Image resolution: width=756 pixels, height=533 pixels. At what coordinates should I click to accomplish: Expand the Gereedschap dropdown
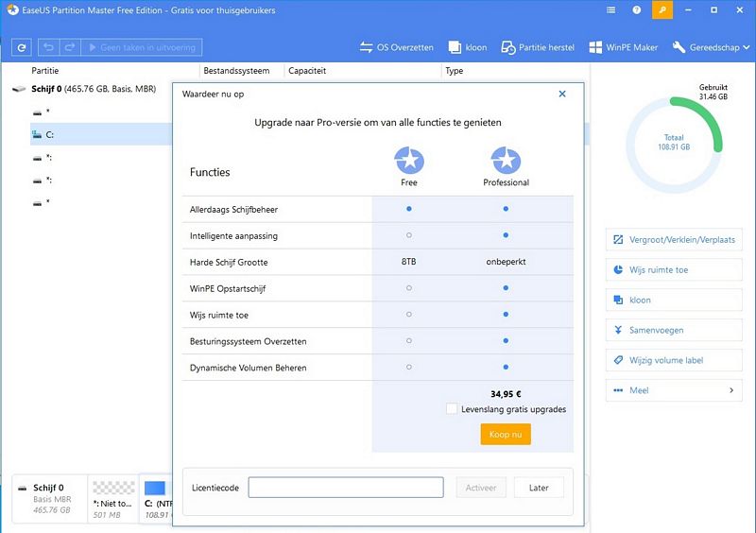pos(712,47)
